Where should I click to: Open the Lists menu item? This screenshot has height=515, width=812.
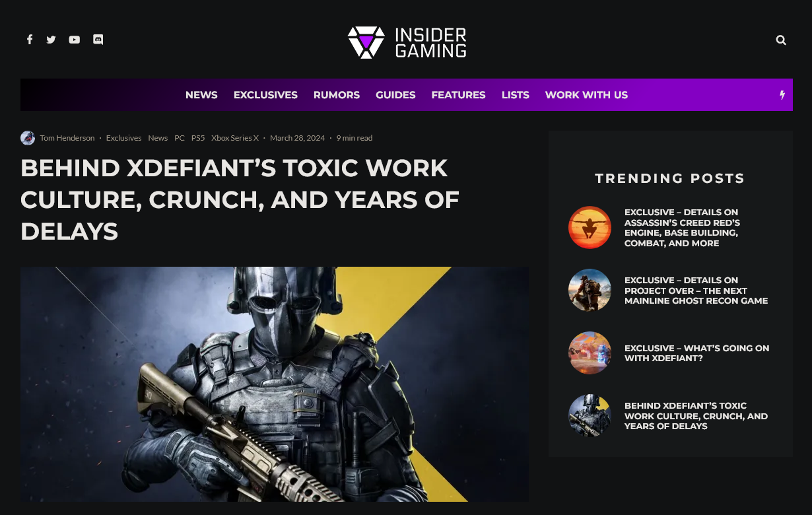click(x=516, y=95)
